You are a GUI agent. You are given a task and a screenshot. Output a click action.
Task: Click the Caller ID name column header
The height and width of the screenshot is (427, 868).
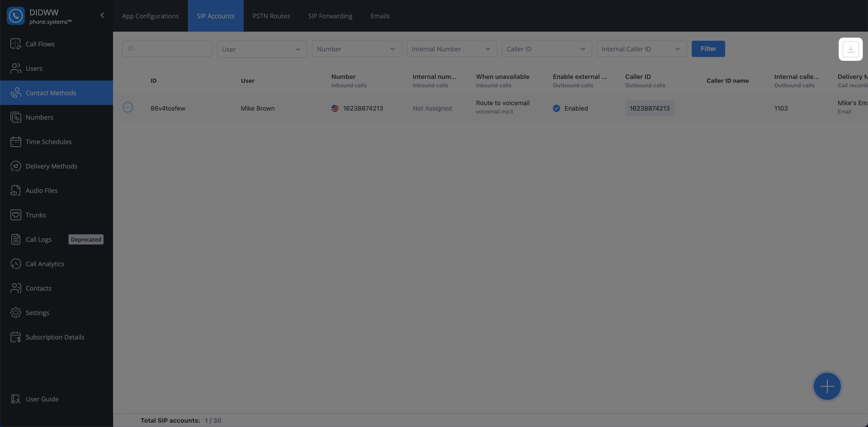click(x=727, y=81)
